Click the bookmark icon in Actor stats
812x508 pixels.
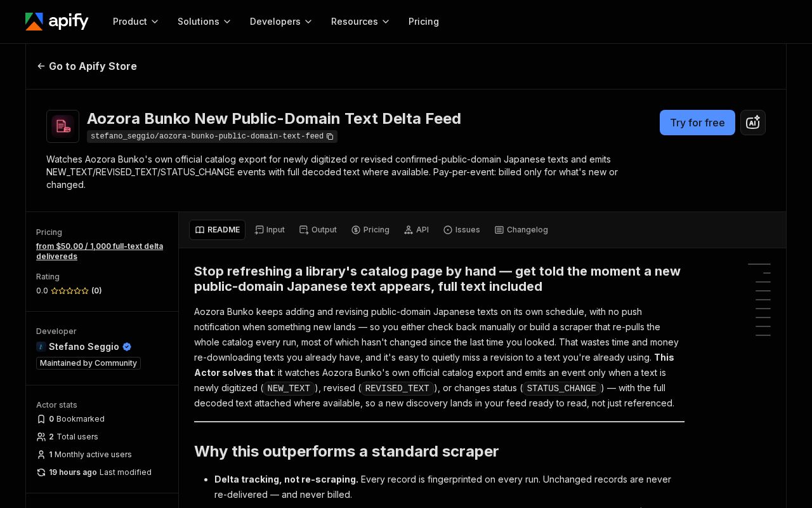41,419
